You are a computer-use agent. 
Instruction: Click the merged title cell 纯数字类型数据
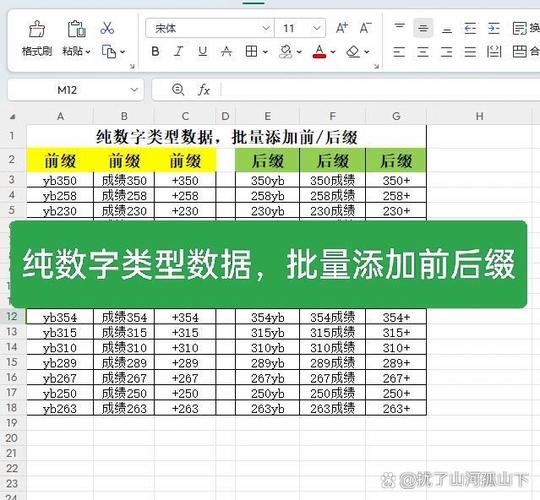coord(226,137)
